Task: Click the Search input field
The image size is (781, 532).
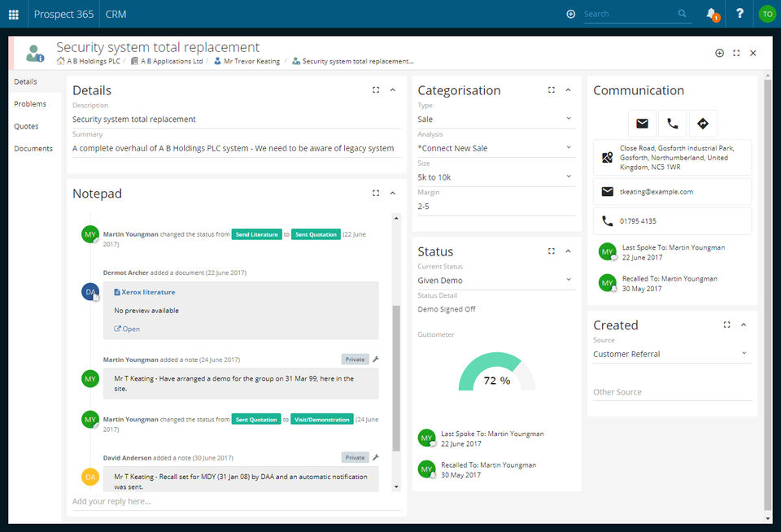Action: coord(630,14)
